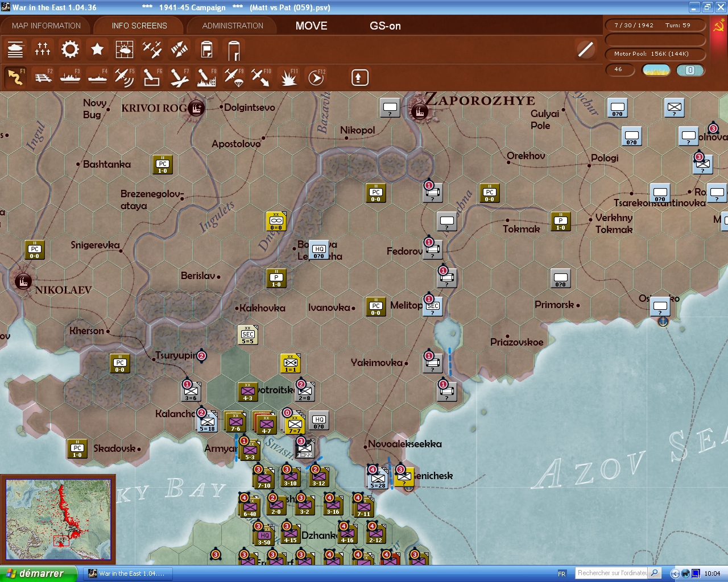Image resolution: width=728 pixels, height=582 pixels.
Task: Select the blue HQ counter near Lepetikha
Action: (x=319, y=250)
